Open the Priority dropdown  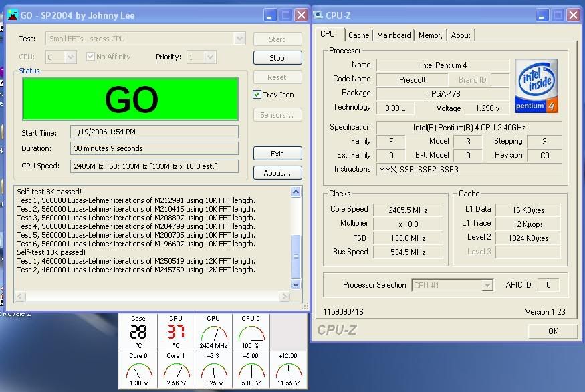pyautogui.click(x=211, y=57)
